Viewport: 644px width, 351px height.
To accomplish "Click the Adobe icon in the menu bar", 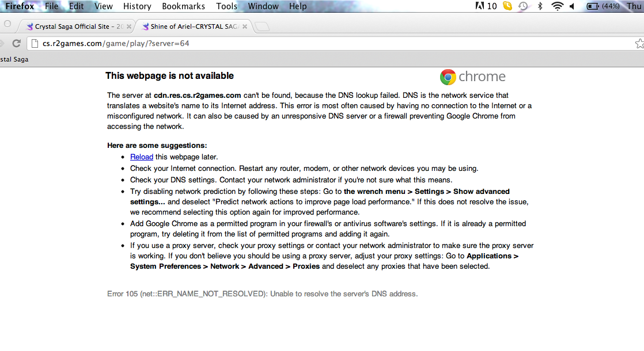I will pyautogui.click(x=479, y=6).
